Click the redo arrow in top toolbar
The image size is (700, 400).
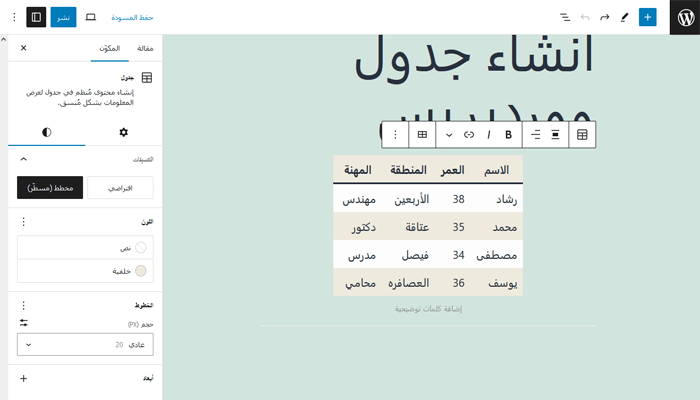[604, 17]
